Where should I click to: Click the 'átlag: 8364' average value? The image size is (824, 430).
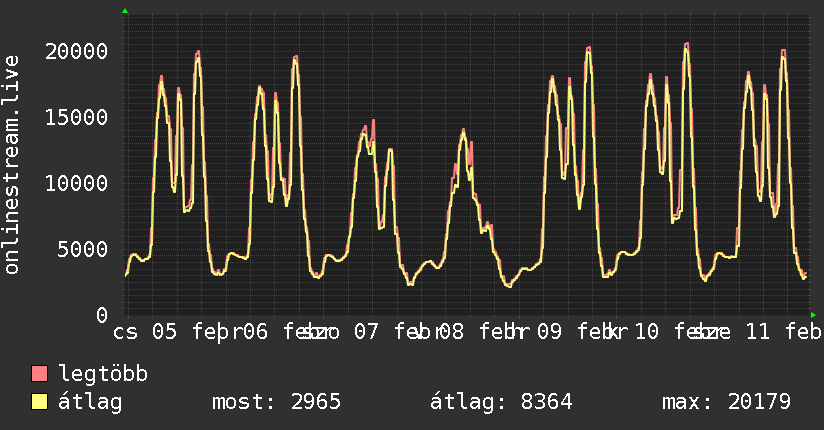501,402
